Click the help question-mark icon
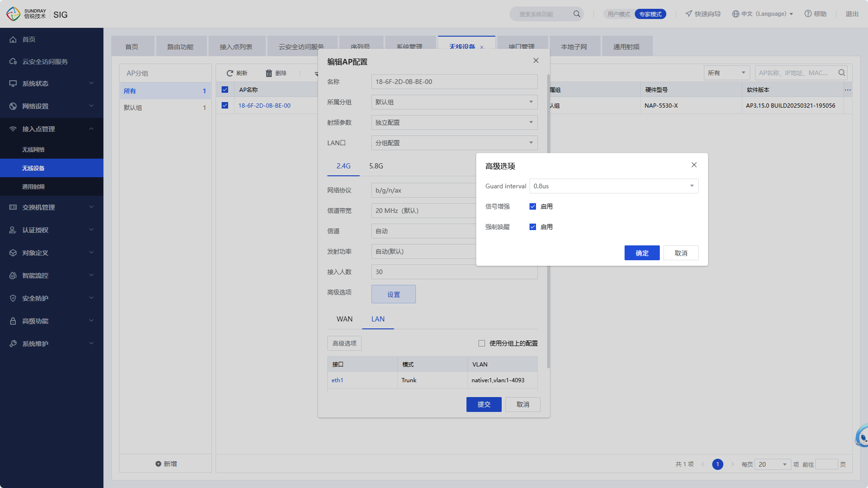 click(808, 14)
